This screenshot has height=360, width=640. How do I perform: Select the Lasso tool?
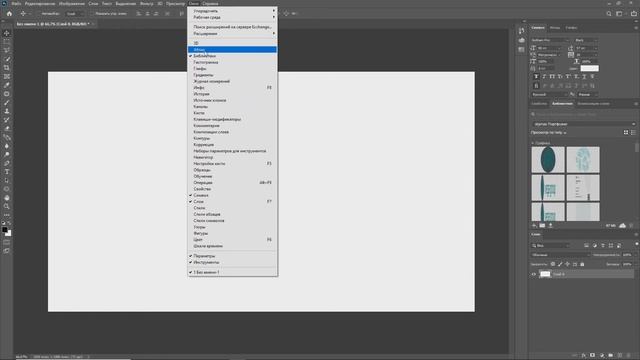click(x=7, y=50)
